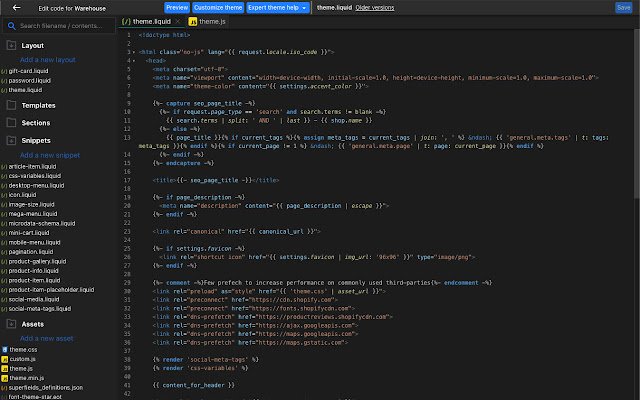Click Customize theme button
The width and height of the screenshot is (640, 400).
(x=218, y=8)
